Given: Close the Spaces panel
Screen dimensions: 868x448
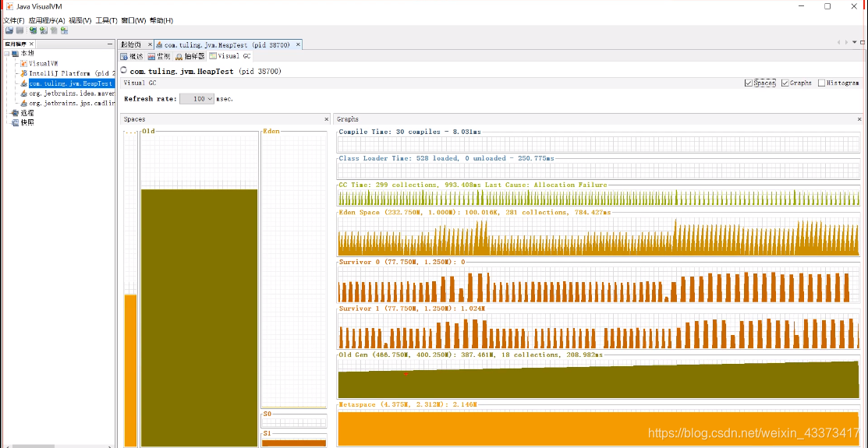Looking at the screenshot, I should [x=327, y=119].
